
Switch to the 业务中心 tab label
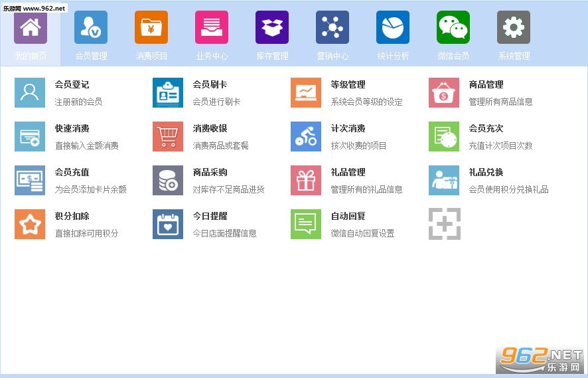click(212, 56)
